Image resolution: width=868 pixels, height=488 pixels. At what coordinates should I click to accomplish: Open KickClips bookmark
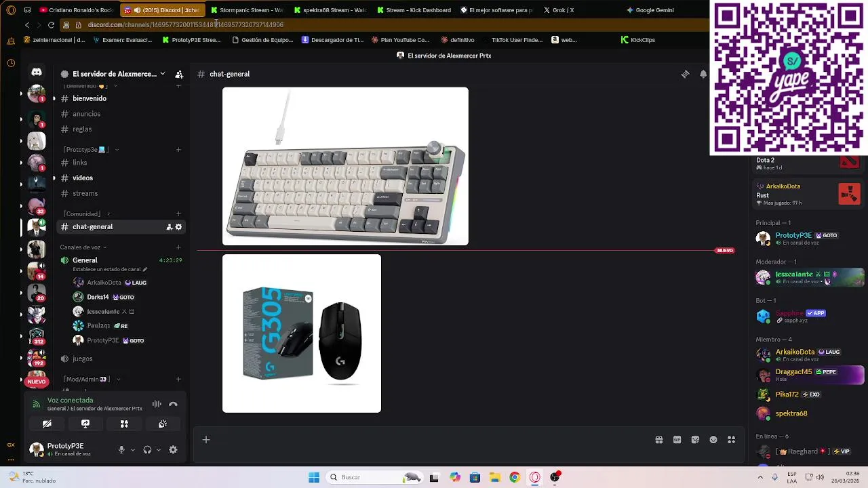point(637,40)
